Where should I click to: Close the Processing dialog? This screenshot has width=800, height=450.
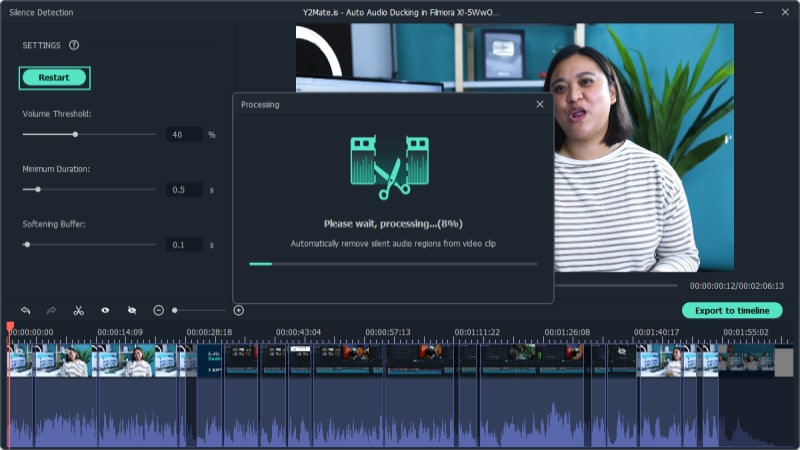540,104
